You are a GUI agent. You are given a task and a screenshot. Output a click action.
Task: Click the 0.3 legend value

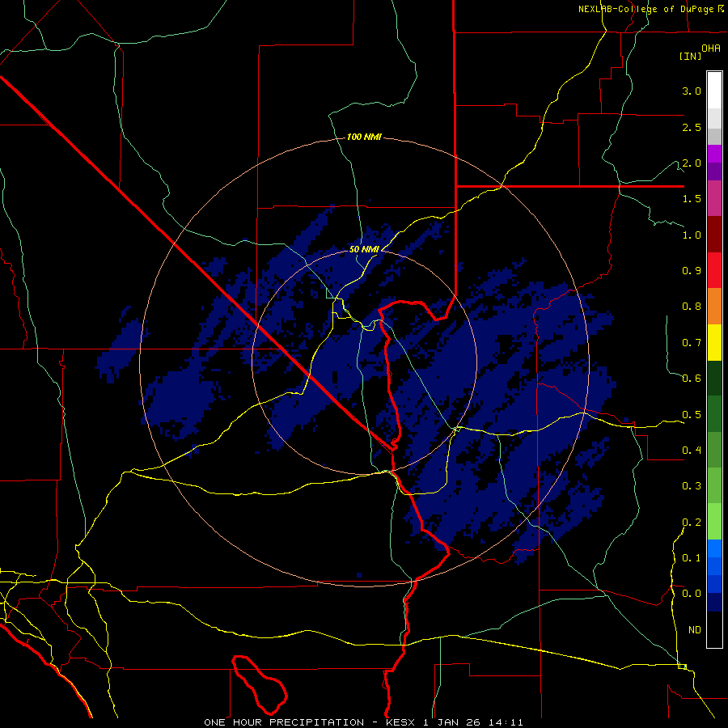(x=692, y=486)
